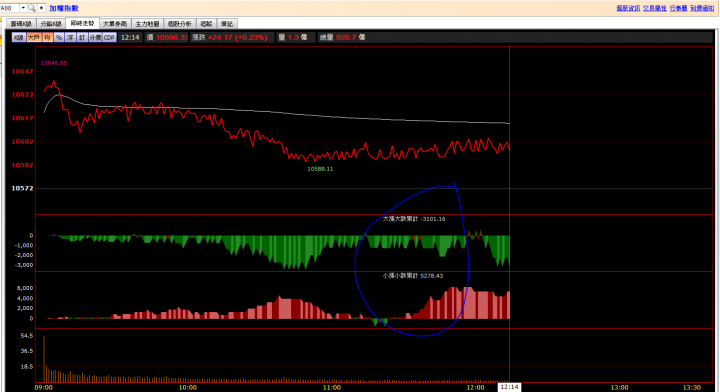
Task: Click the 12:14 time marker on axis
Action: coord(509,387)
